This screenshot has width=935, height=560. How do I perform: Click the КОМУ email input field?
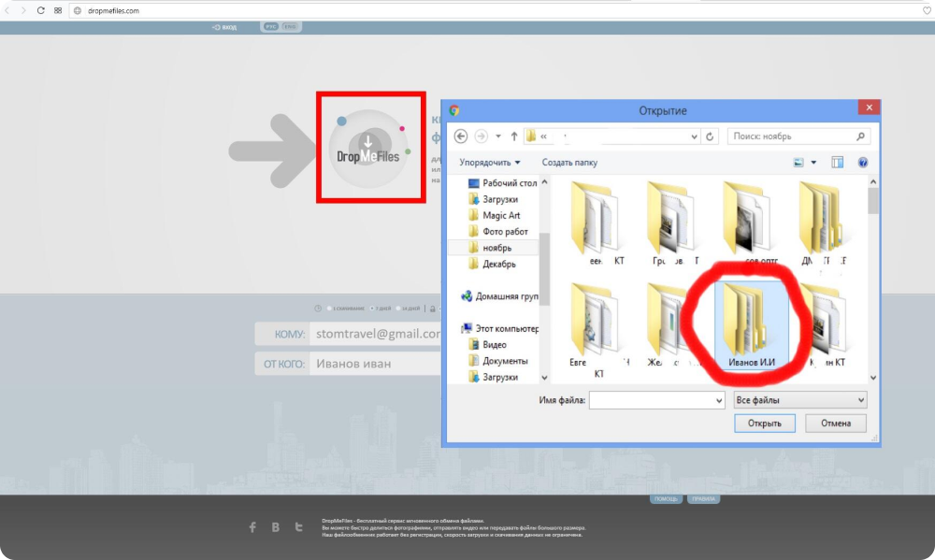[x=376, y=334]
